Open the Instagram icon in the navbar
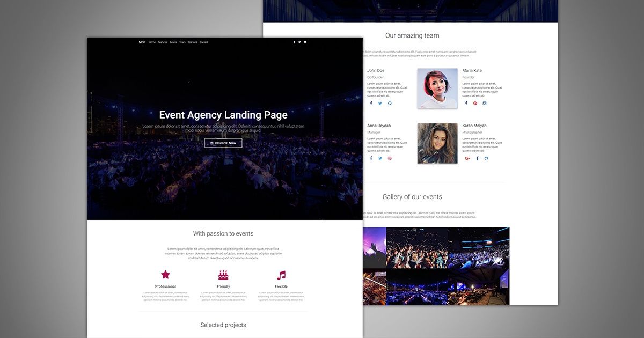The image size is (644, 338). pos(305,42)
